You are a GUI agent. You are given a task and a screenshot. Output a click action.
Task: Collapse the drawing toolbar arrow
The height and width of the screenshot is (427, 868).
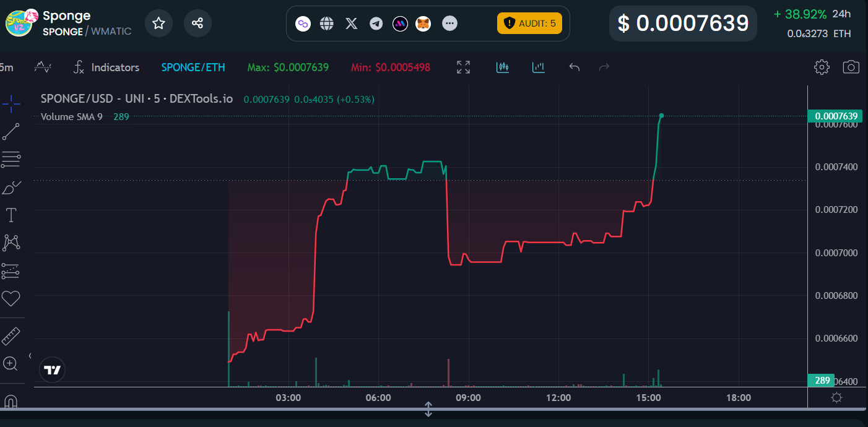click(30, 355)
